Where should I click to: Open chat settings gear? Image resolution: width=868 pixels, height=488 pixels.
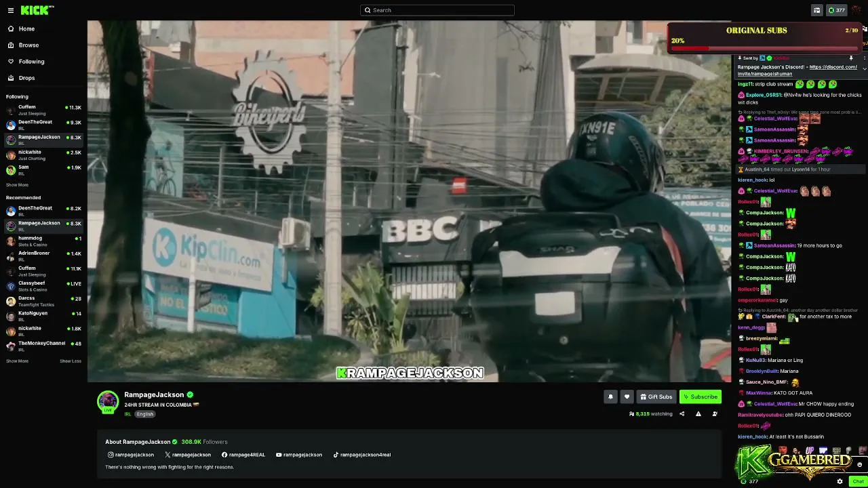pos(840,481)
